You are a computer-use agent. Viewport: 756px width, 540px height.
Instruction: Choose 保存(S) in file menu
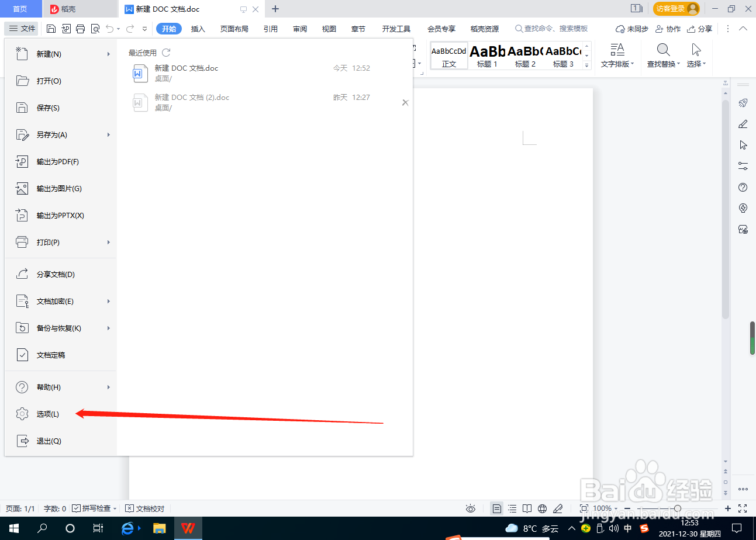point(61,108)
